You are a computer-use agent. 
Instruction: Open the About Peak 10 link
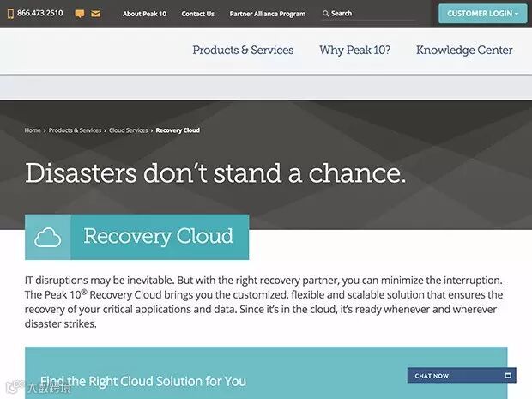144,14
